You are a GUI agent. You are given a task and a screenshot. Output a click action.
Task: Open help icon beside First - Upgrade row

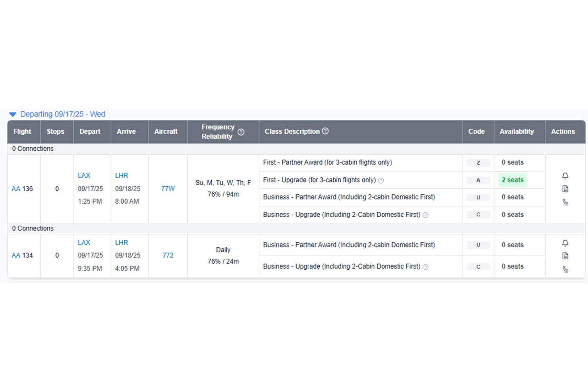click(x=381, y=180)
